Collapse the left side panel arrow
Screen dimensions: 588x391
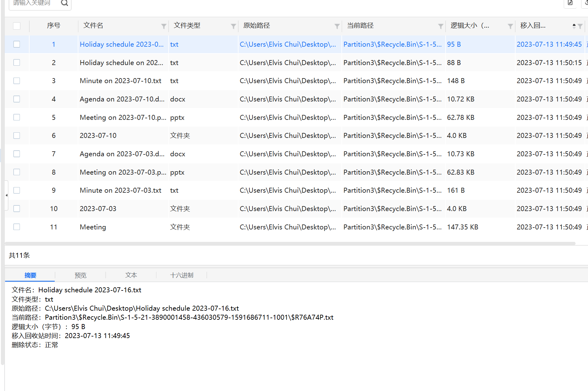[x=7, y=195]
